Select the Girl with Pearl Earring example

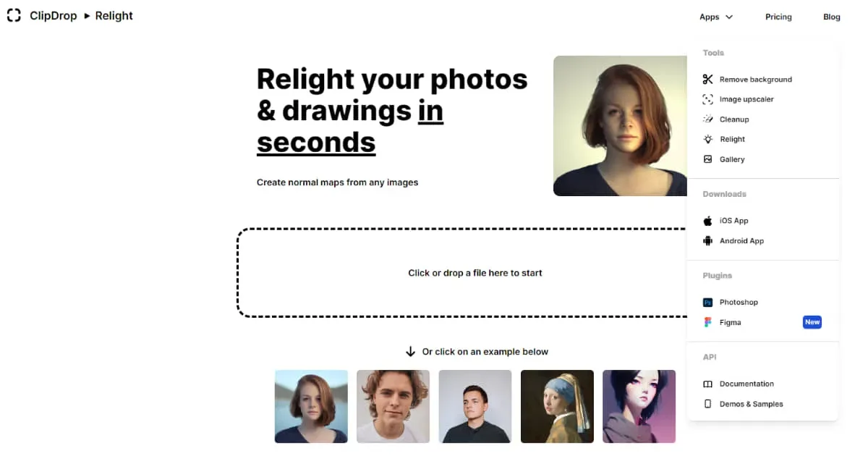(x=557, y=406)
